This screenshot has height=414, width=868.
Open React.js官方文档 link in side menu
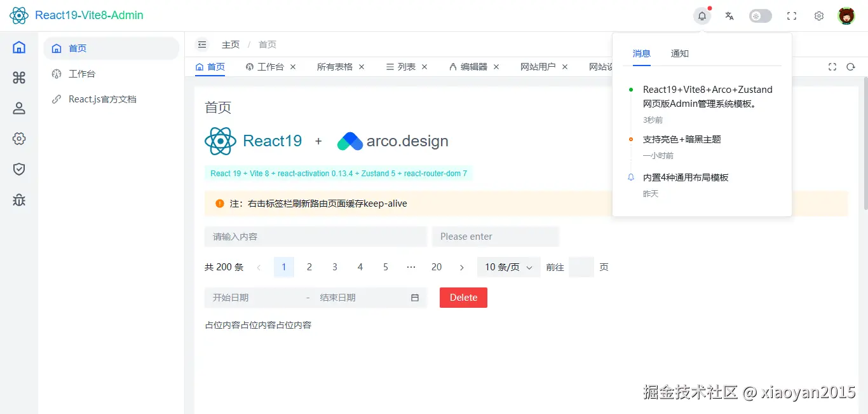click(111, 99)
